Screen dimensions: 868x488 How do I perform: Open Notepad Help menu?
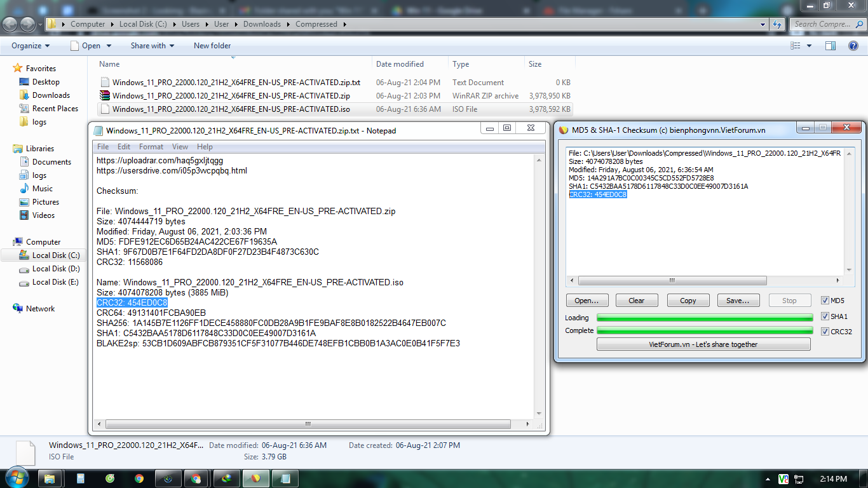(205, 147)
